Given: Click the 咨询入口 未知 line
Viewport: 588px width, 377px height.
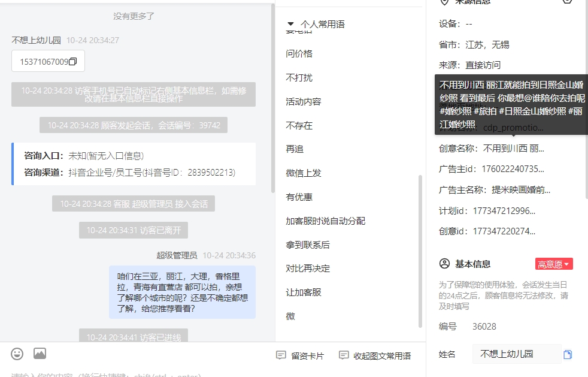Looking at the screenshot, I should coord(84,156).
